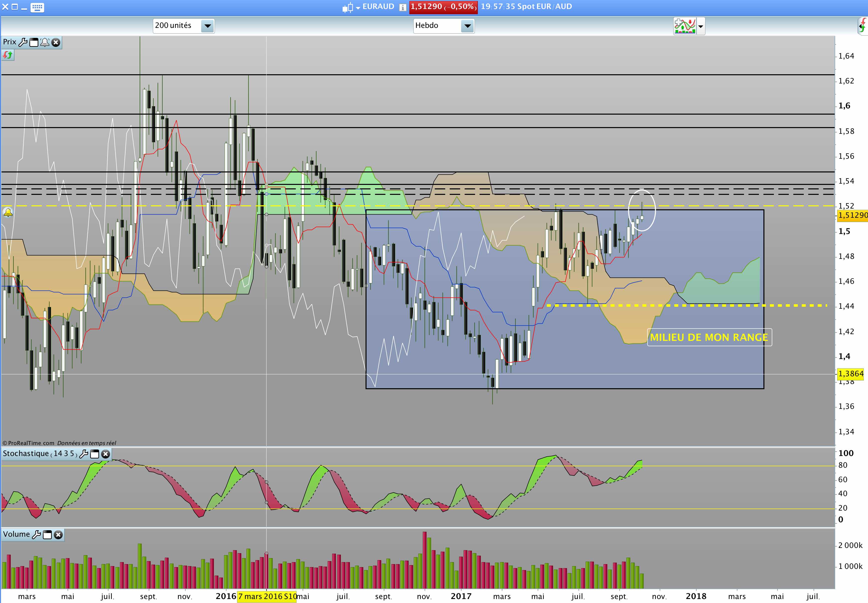Click the yellow alert bell on price line
Screen dimensions: 868x603
pyautogui.click(x=8, y=212)
